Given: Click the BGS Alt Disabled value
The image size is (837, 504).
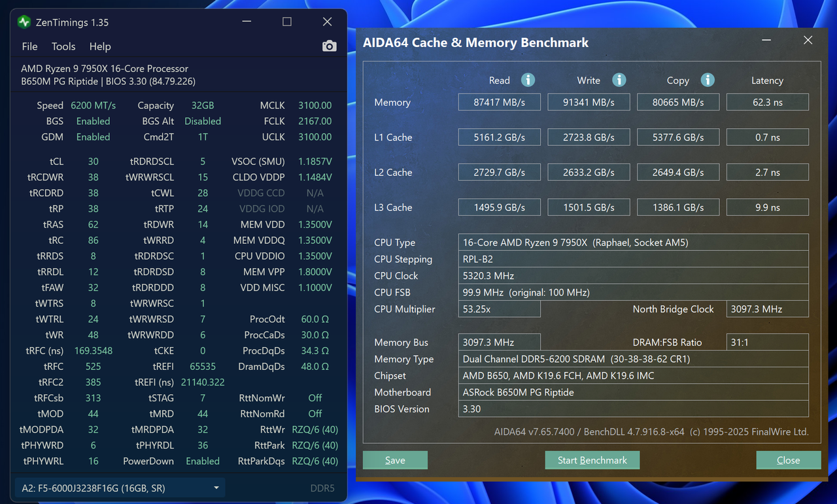Looking at the screenshot, I should 203,121.
